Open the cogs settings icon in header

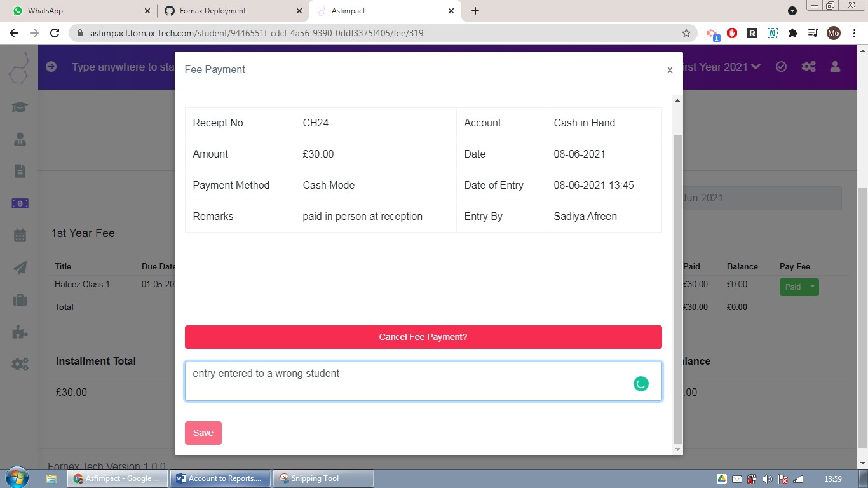808,67
